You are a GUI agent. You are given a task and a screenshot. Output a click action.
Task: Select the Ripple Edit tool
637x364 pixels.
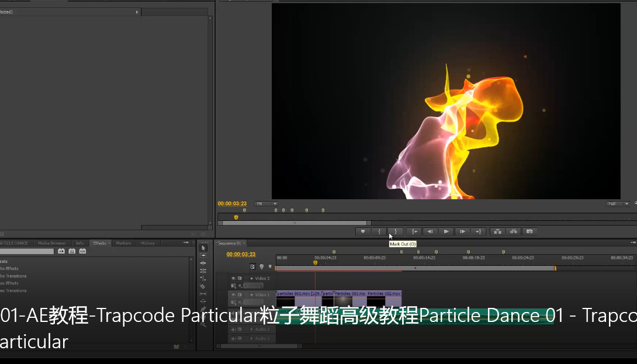(203, 263)
